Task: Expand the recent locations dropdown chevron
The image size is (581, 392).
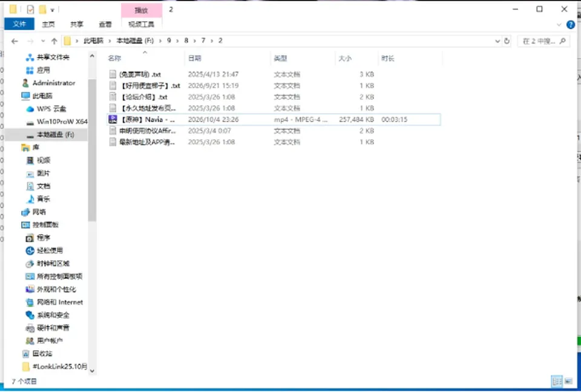Action: (43, 41)
